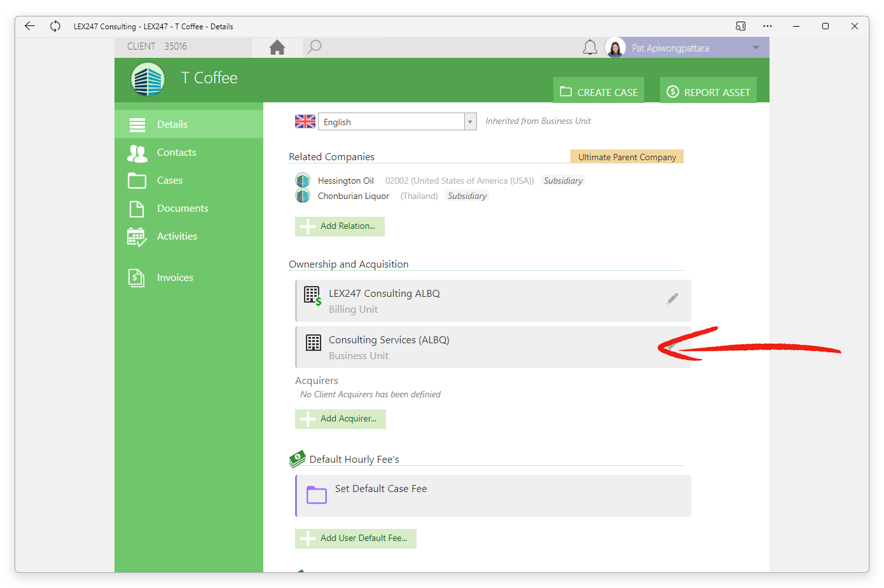Viewport: 884px width, 588px height.
Task: Click Set Default Case Fee
Action: click(x=493, y=496)
